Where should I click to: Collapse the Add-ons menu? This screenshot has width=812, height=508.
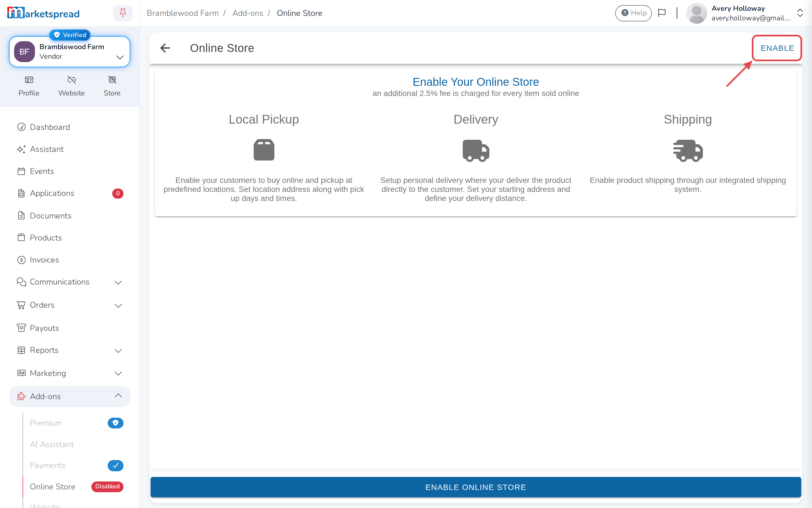[x=118, y=396]
